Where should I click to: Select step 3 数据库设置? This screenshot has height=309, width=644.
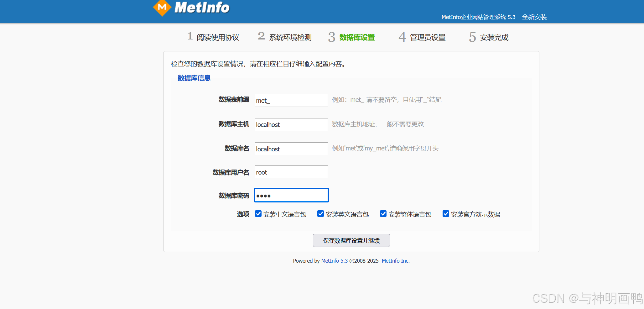click(351, 37)
